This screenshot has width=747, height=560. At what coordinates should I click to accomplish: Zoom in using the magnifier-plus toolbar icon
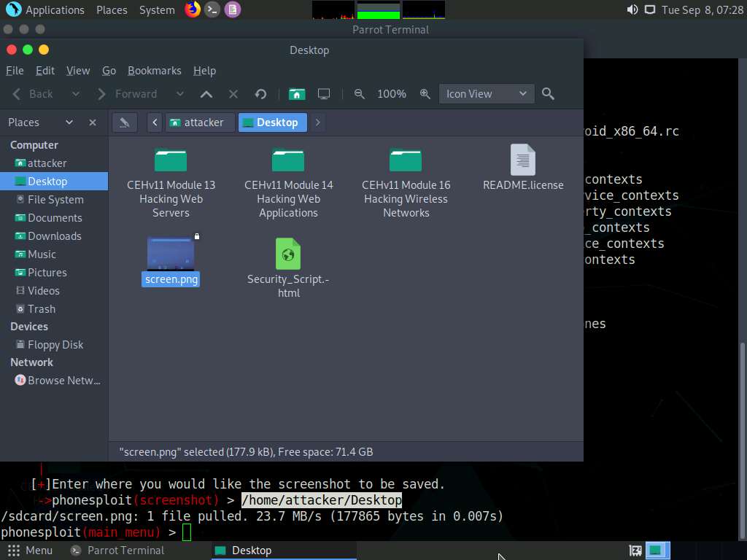(x=425, y=93)
